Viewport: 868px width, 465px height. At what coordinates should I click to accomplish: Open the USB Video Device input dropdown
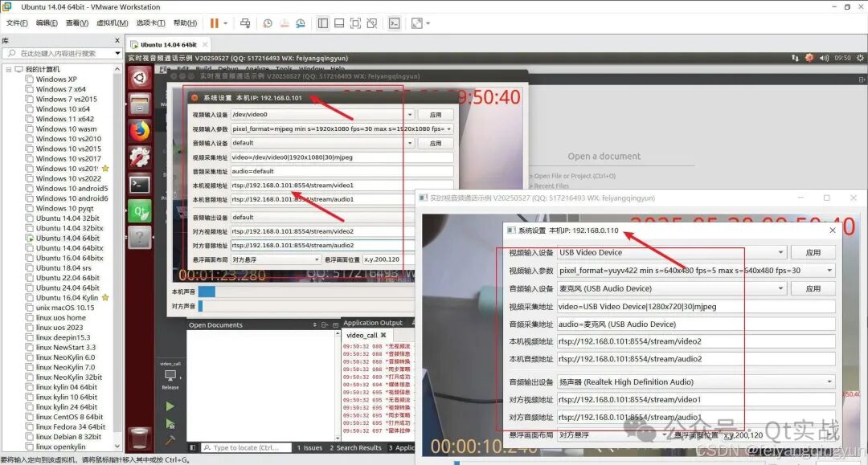point(780,251)
